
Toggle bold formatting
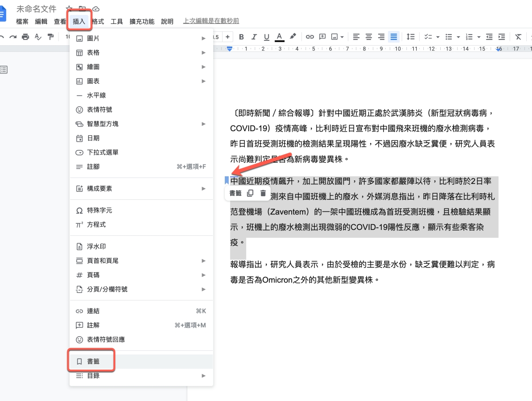pos(242,37)
